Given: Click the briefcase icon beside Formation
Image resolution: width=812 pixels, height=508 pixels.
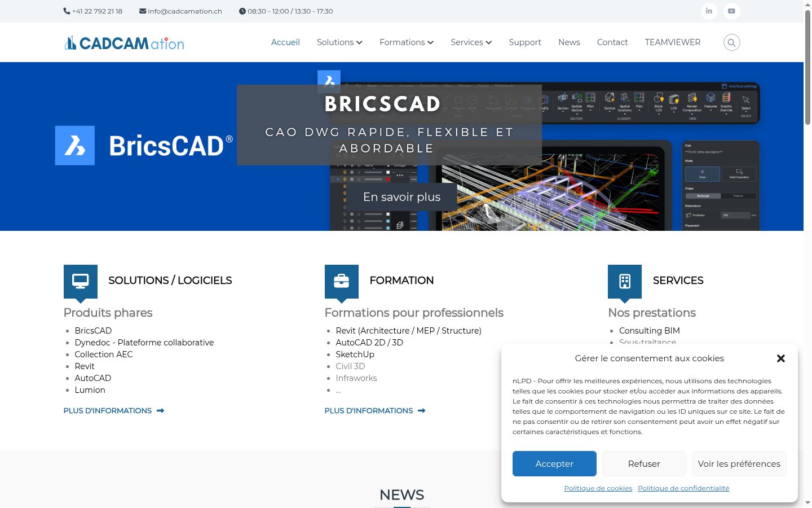Looking at the screenshot, I should [342, 281].
